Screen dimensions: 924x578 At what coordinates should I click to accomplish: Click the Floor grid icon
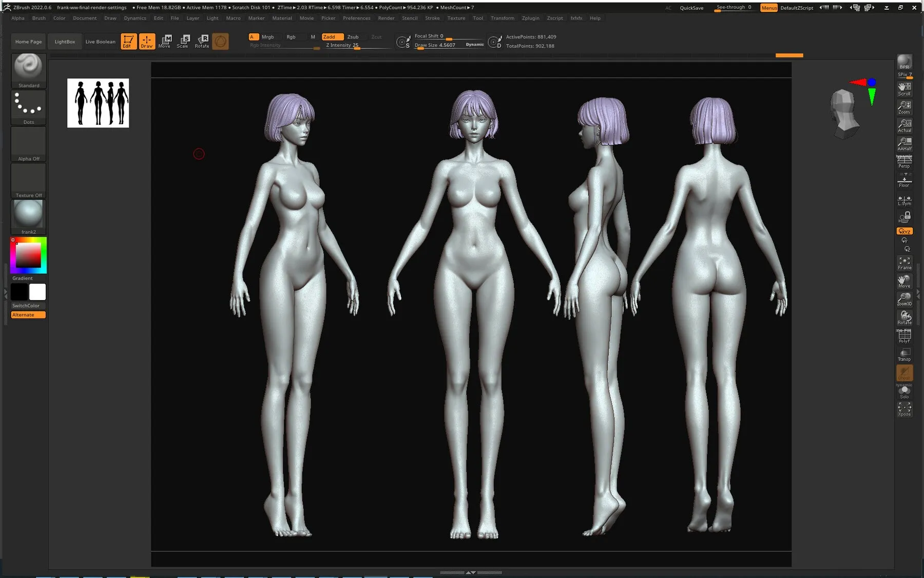pos(904,180)
